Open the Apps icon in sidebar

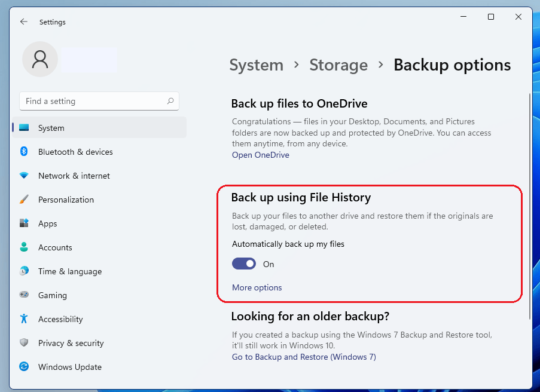pyautogui.click(x=24, y=223)
